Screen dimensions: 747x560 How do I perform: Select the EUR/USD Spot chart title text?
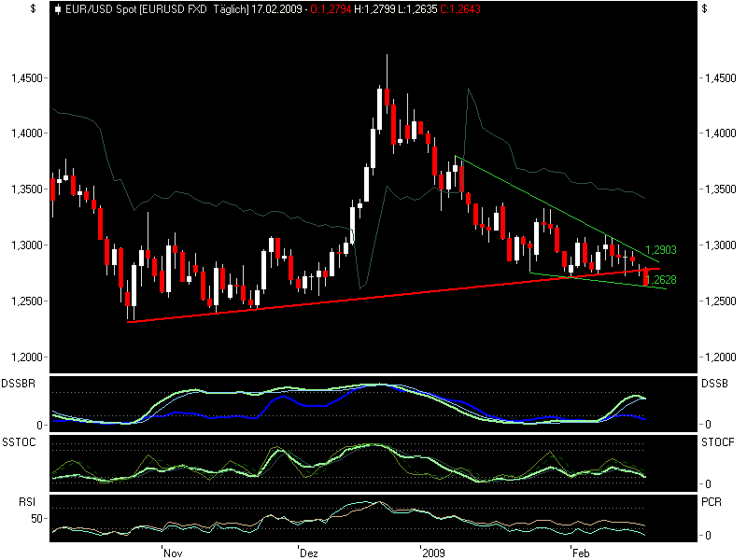(101, 9)
